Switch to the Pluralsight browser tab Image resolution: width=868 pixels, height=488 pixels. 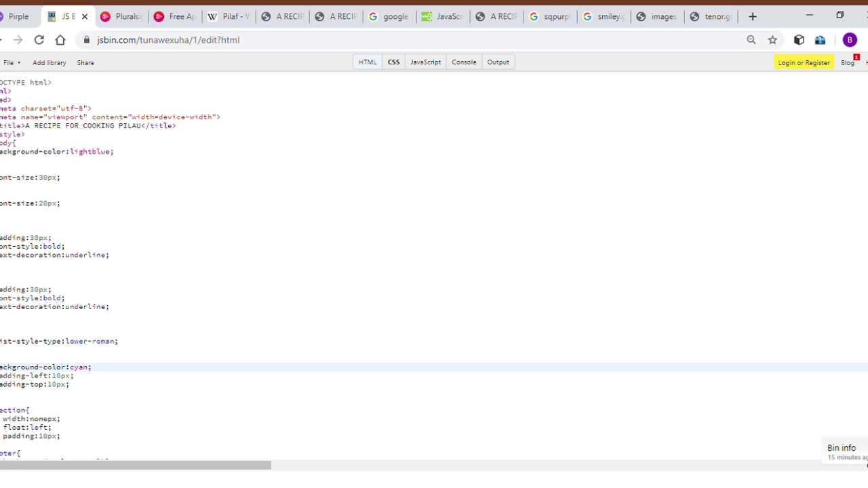(122, 16)
